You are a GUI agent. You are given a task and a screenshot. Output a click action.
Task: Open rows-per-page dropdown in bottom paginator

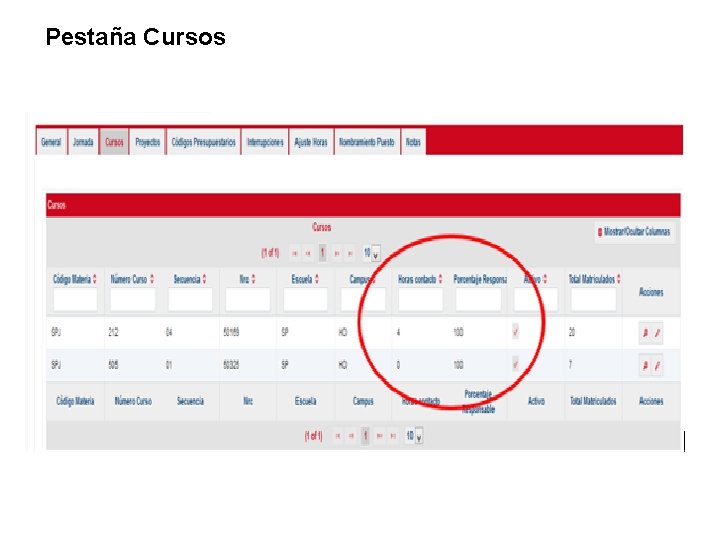[414, 435]
